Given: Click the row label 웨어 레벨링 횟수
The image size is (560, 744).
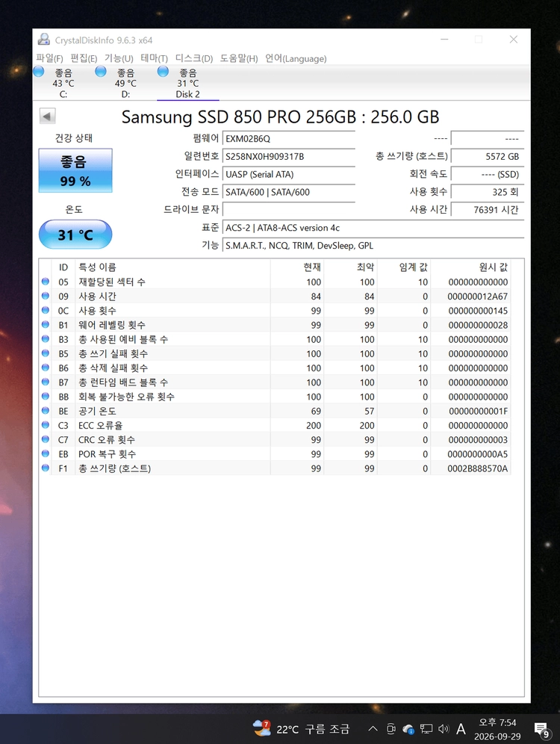Looking at the screenshot, I should (x=112, y=325).
